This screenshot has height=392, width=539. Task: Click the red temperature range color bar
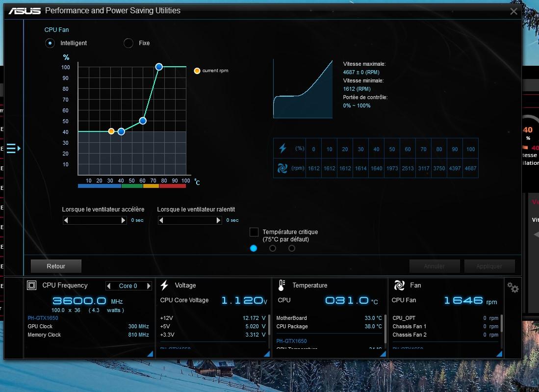172,186
